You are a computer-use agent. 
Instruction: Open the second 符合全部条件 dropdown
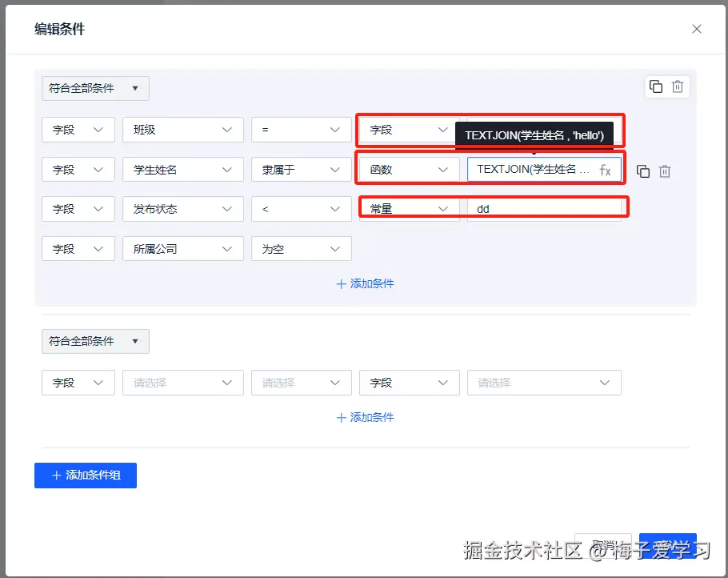(95, 341)
